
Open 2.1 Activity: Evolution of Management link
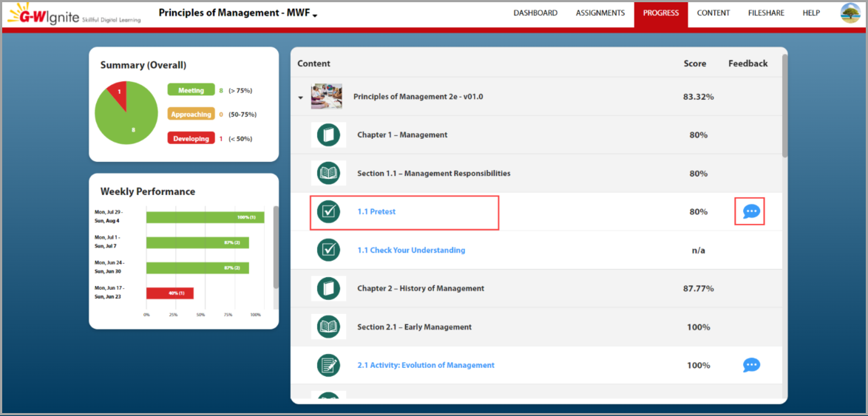coord(426,365)
